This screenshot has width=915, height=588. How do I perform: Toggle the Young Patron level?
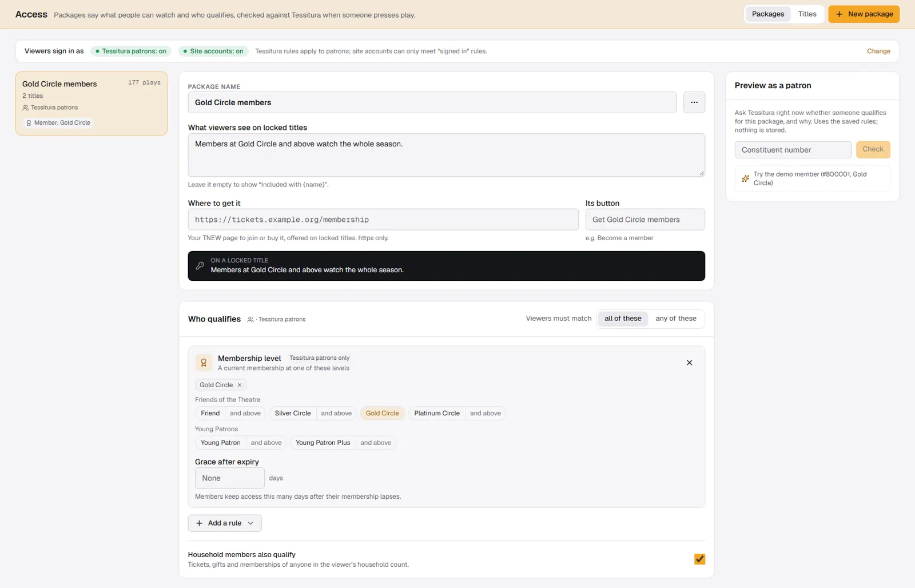tap(221, 443)
